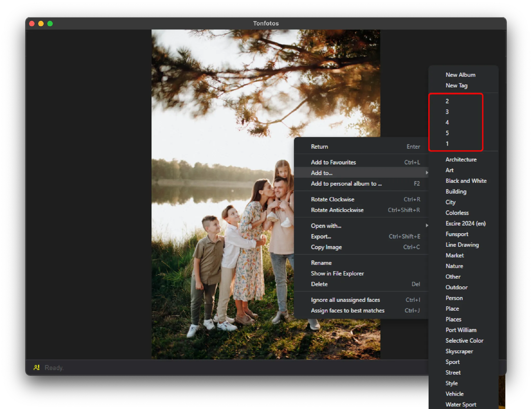
Task: Add photo to album 2
Action: pos(463,101)
